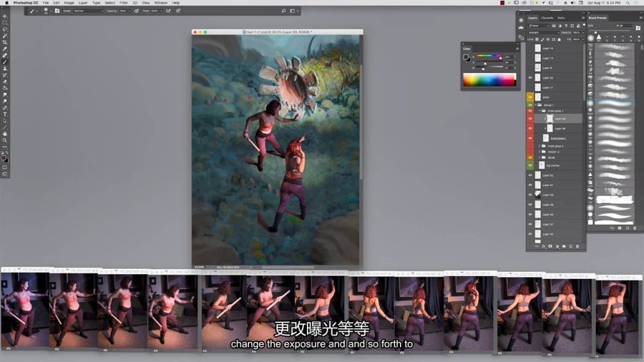Open the layer blend mode dropdown
Image resolution: width=644 pixels, height=362 pixels.
pos(544,33)
